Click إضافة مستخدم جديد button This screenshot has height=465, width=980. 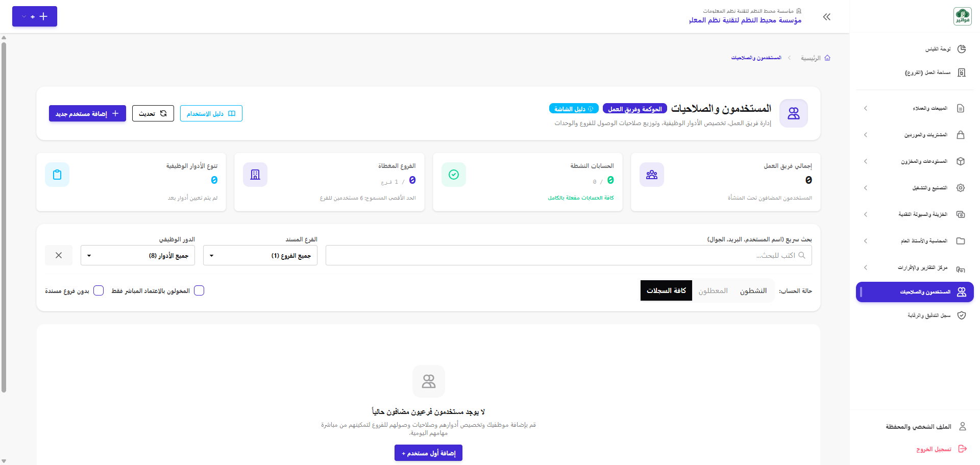[87, 113]
